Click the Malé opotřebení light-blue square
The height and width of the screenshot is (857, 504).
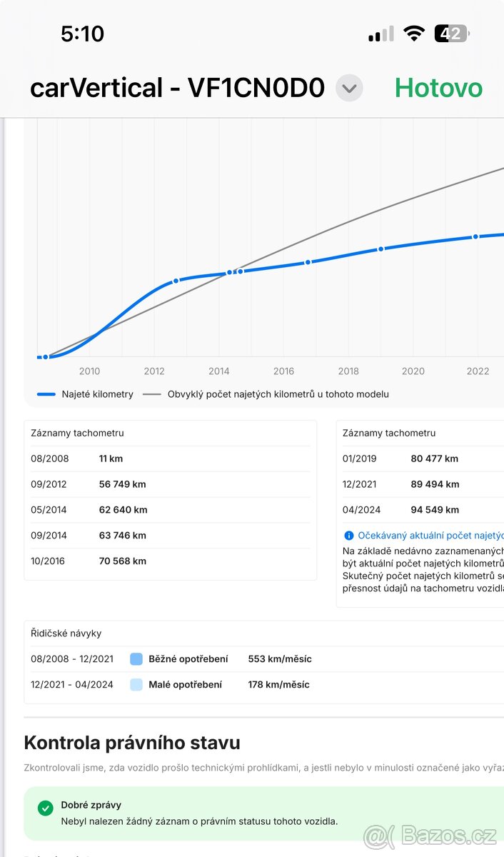(136, 685)
